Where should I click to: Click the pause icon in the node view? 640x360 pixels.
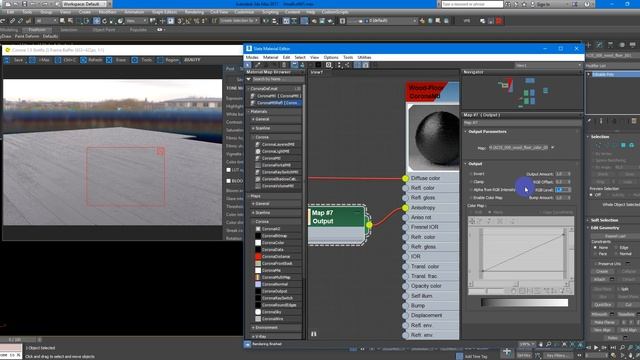tap(313, 334)
